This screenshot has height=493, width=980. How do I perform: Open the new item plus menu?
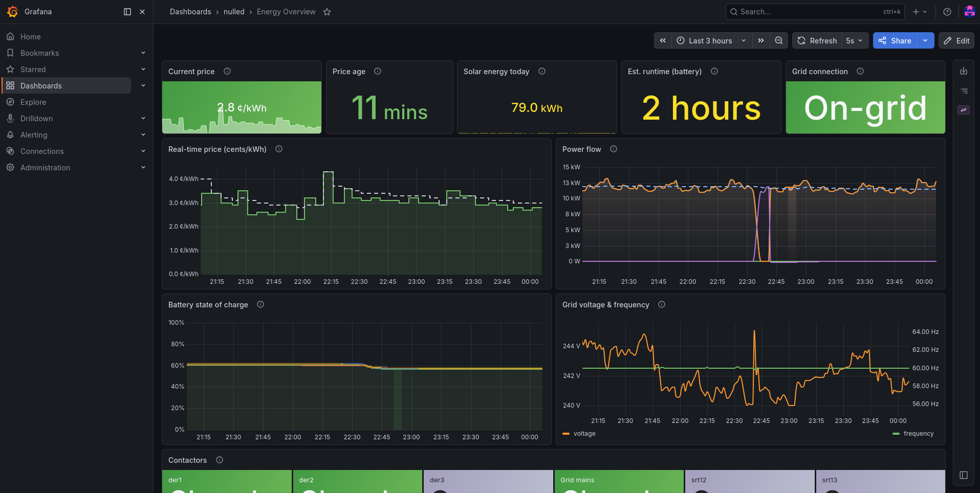(x=920, y=12)
